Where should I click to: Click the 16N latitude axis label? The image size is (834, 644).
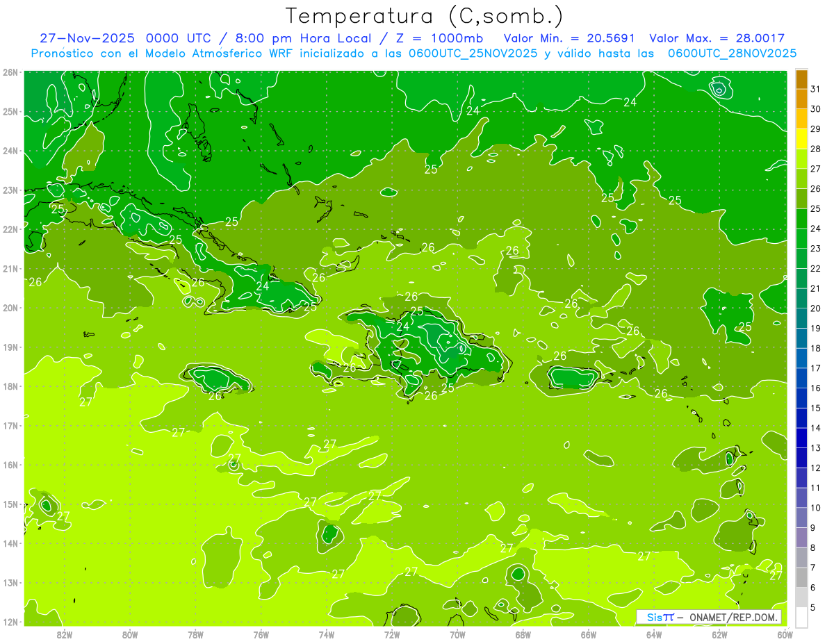(10, 465)
